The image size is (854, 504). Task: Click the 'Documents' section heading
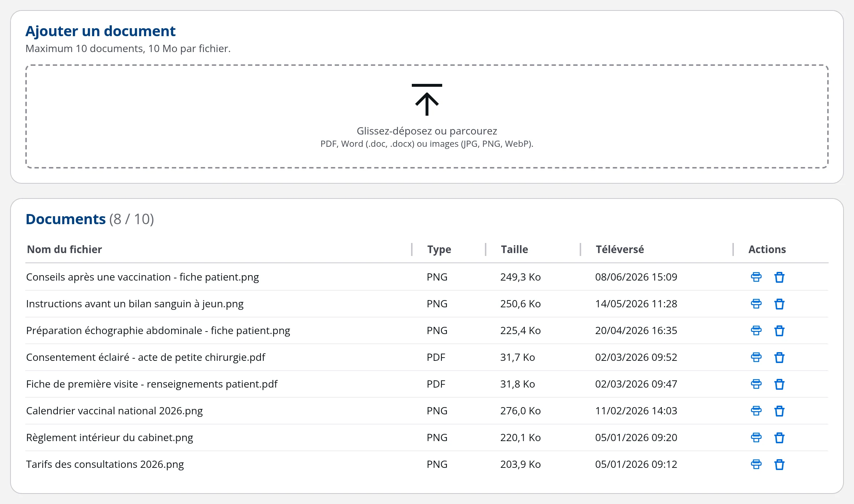click(65, 219)
